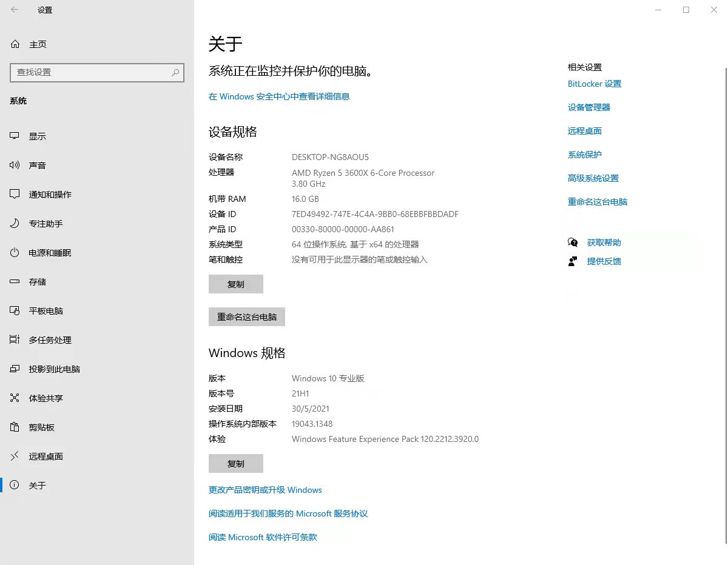Open 更改产品密钥或升级 Windows link
This screenshot has height=565, width=728.
pyautogui.click(x=265, y=490)
